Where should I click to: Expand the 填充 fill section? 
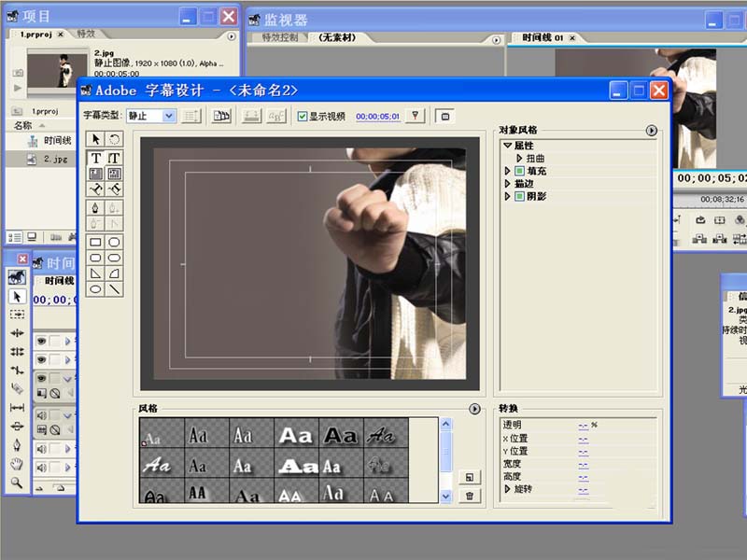point(507,171)
